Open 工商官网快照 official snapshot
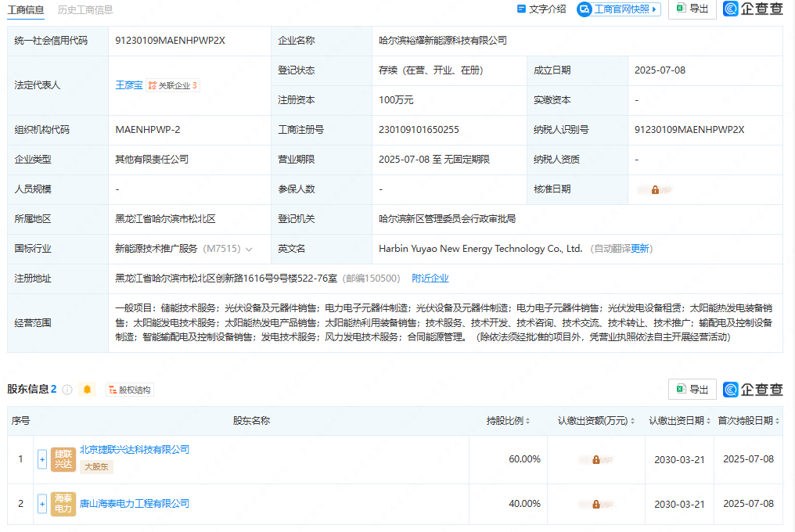The width and height of the screenshot is (795, 532). click(618, 9)
